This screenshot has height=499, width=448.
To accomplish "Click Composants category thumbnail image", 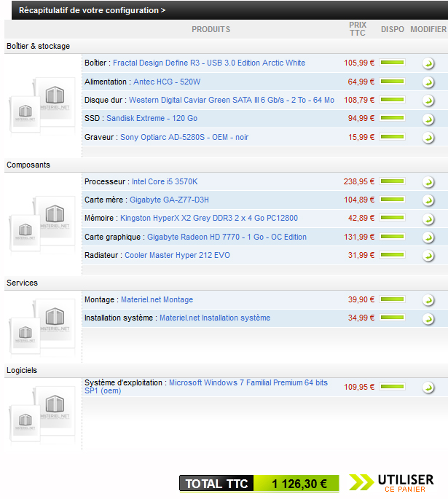I will click(42, 225).
